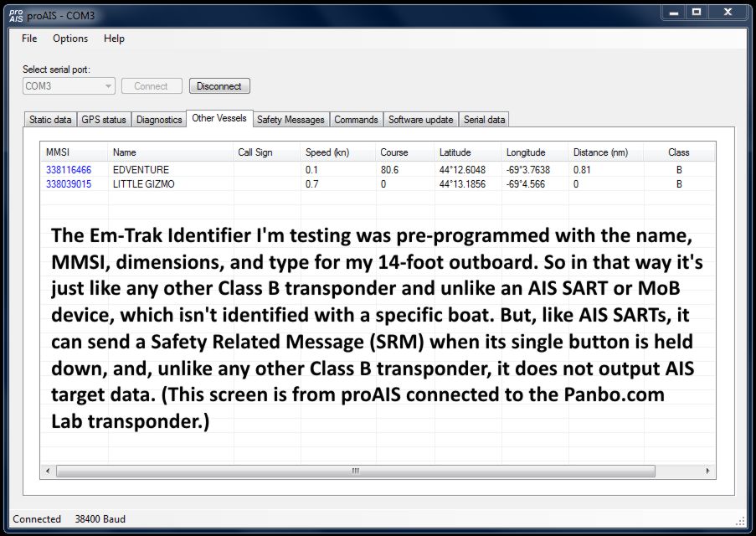Switch to the Static data tab

(50, 119)
